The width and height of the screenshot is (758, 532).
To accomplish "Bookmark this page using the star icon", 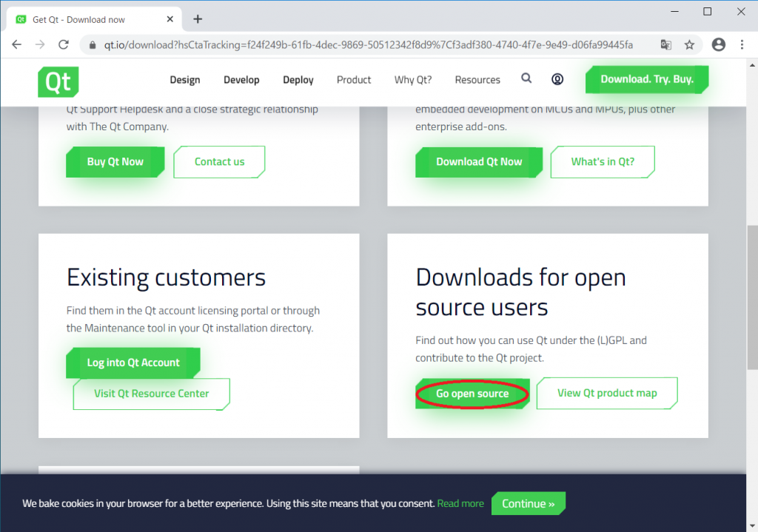I will click(690, 44).
